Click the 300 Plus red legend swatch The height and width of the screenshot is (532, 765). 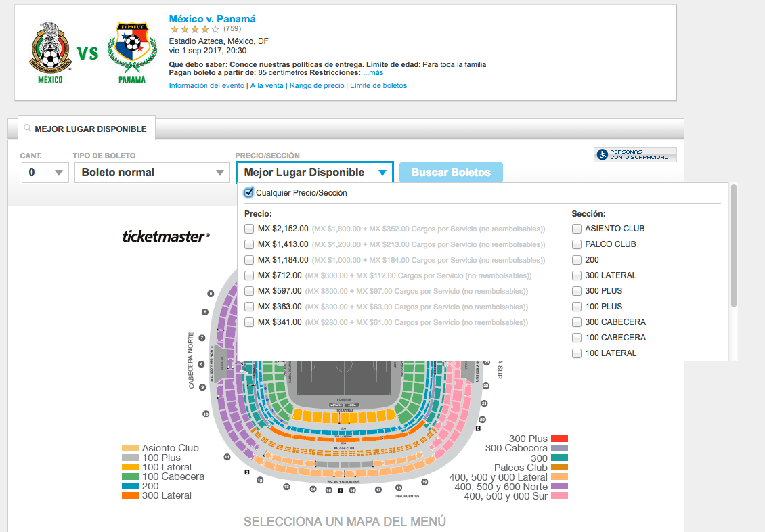click(x=559, y=439)
